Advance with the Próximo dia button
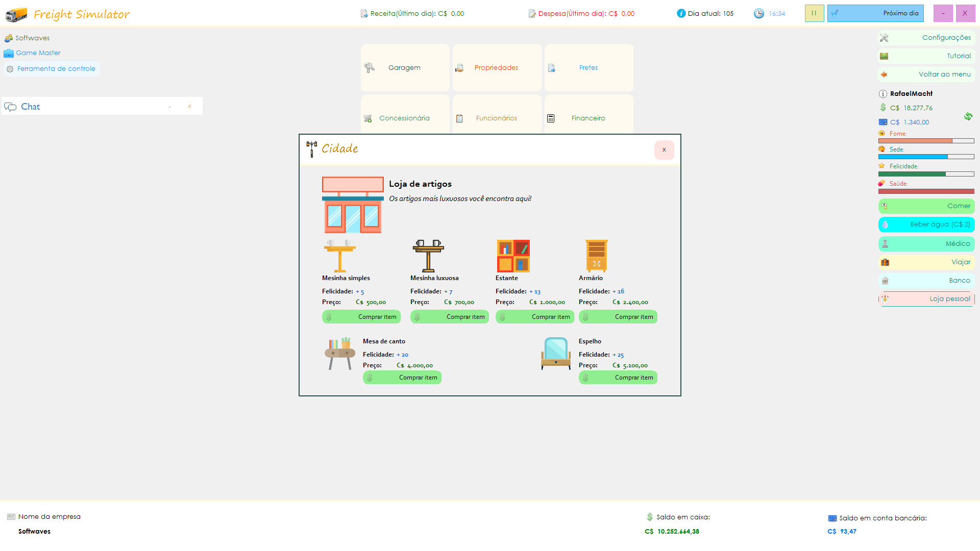 [x=875, y=13]
